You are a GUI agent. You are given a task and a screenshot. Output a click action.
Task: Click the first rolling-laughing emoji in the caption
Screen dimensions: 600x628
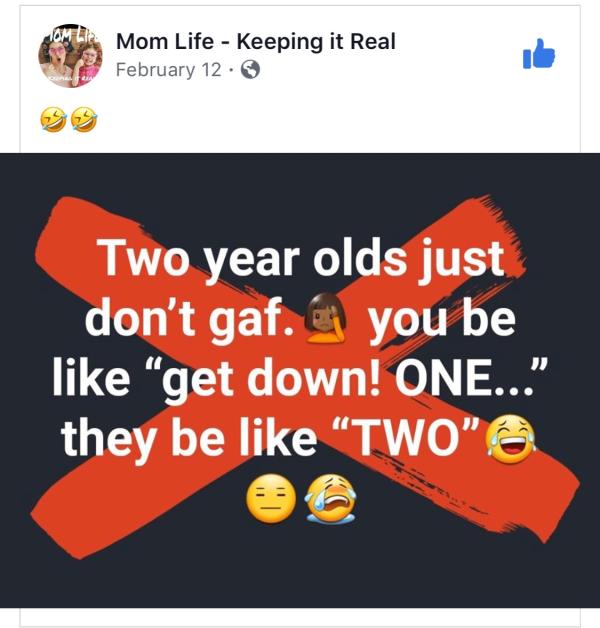53,119
